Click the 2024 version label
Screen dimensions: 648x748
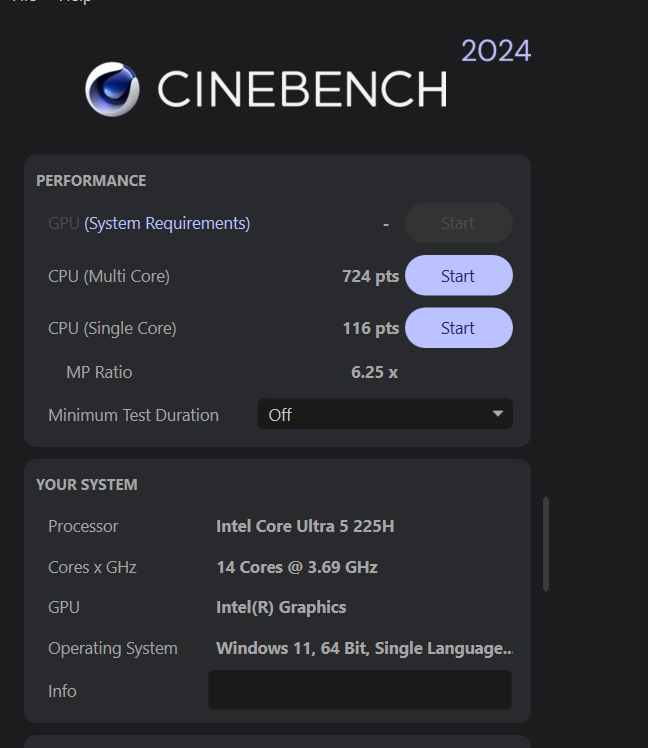pos(496,51)
